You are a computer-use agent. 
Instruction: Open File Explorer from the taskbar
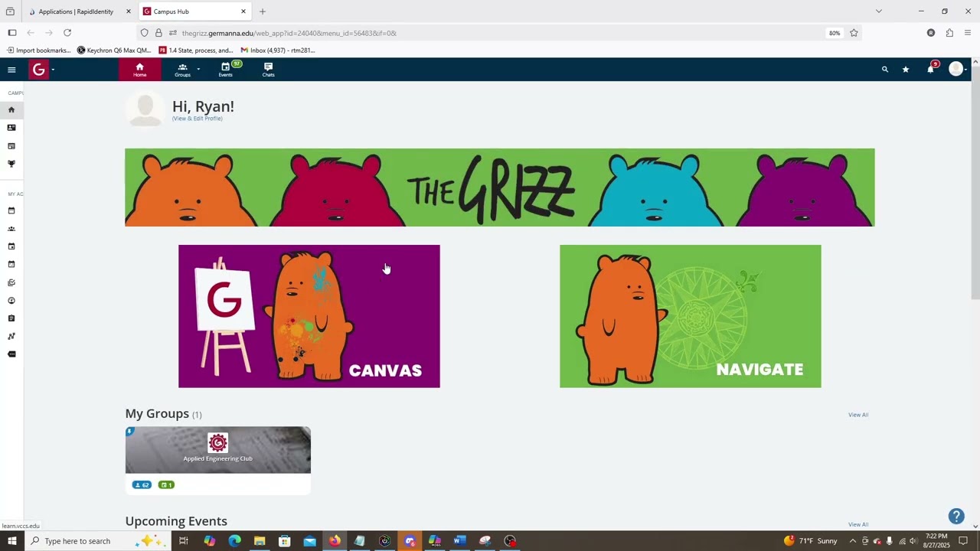pos(260,541)
